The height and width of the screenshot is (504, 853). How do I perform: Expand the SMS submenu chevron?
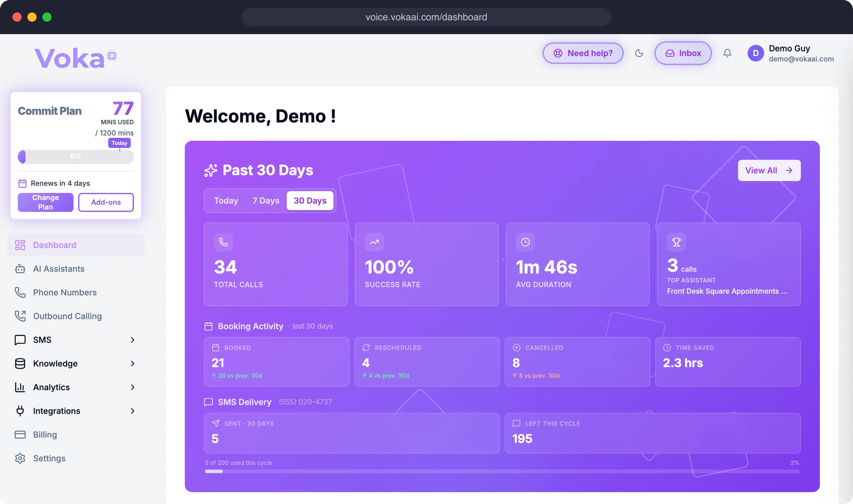click(x=133, y=340)
